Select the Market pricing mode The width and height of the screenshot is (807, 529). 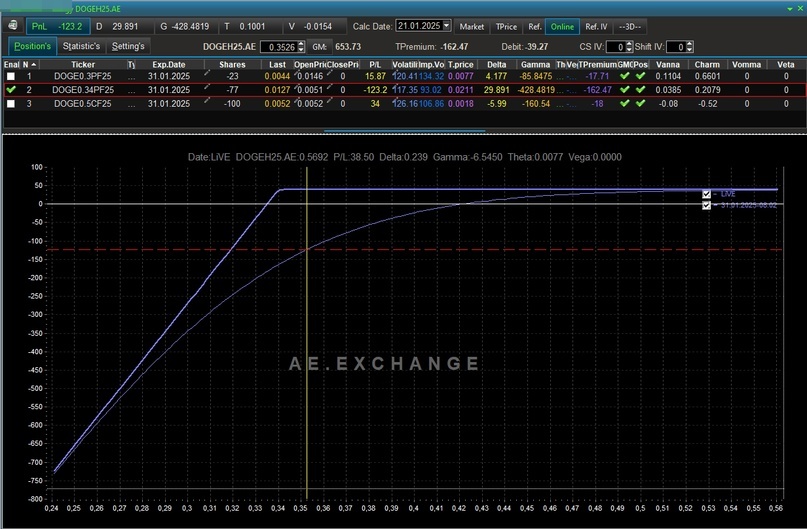pyautogui.click(x=471, y=27)
